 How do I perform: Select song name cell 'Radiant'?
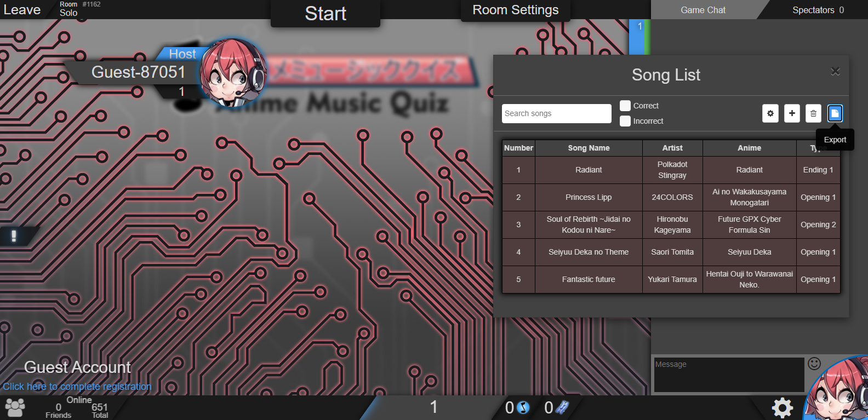(x=589, y=170)
